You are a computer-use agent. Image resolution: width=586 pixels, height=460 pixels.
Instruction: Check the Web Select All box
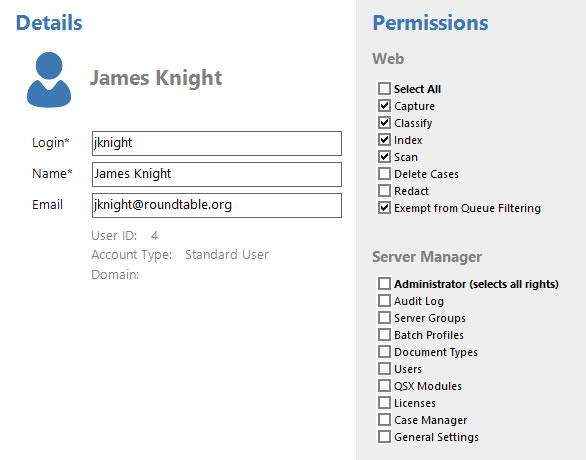(x=384, y=89)
